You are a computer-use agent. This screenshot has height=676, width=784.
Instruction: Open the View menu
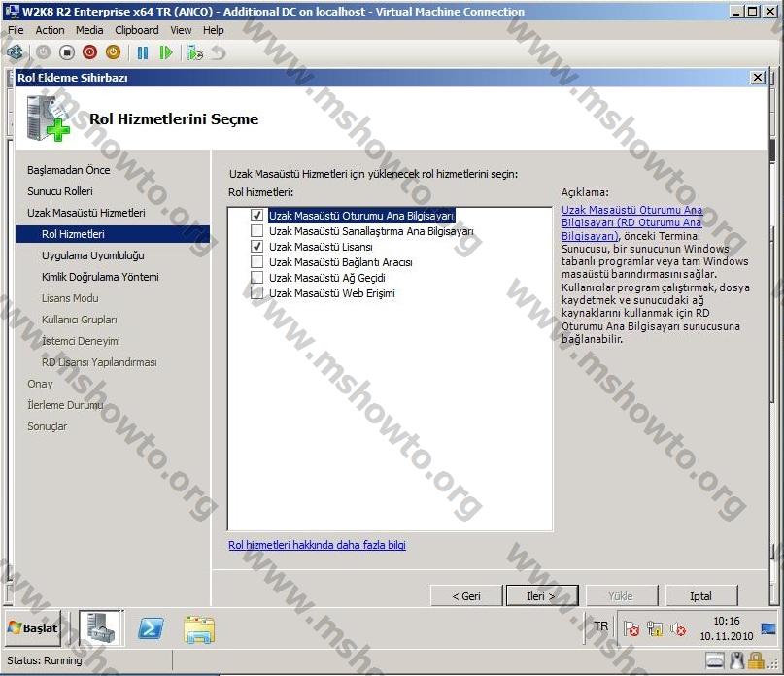click(181, 30)
